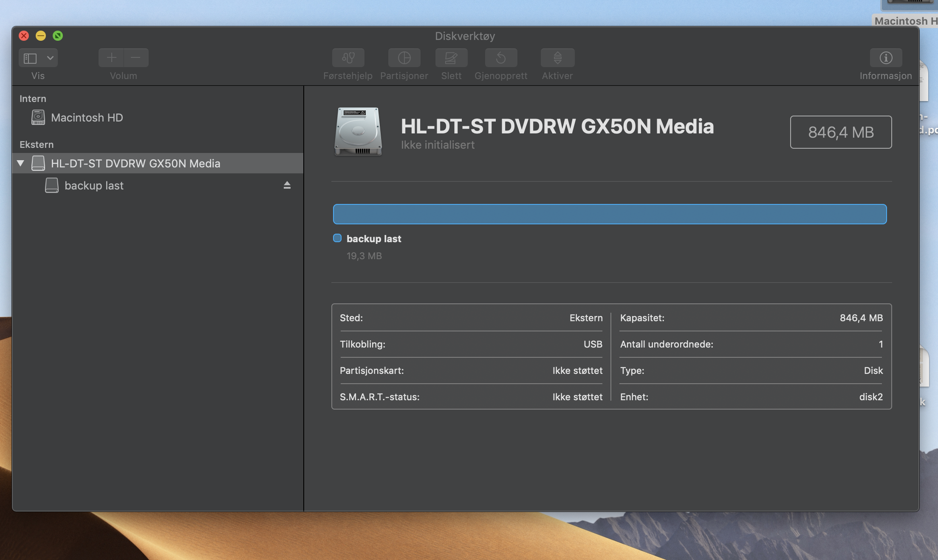
Task: Toggle the sidebar view button
Action: click(30, 58)
